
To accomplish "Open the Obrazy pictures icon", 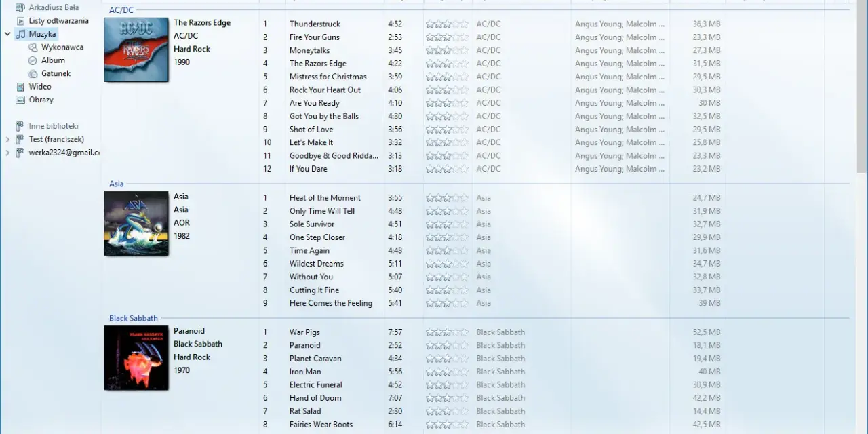I will [21, 100].
